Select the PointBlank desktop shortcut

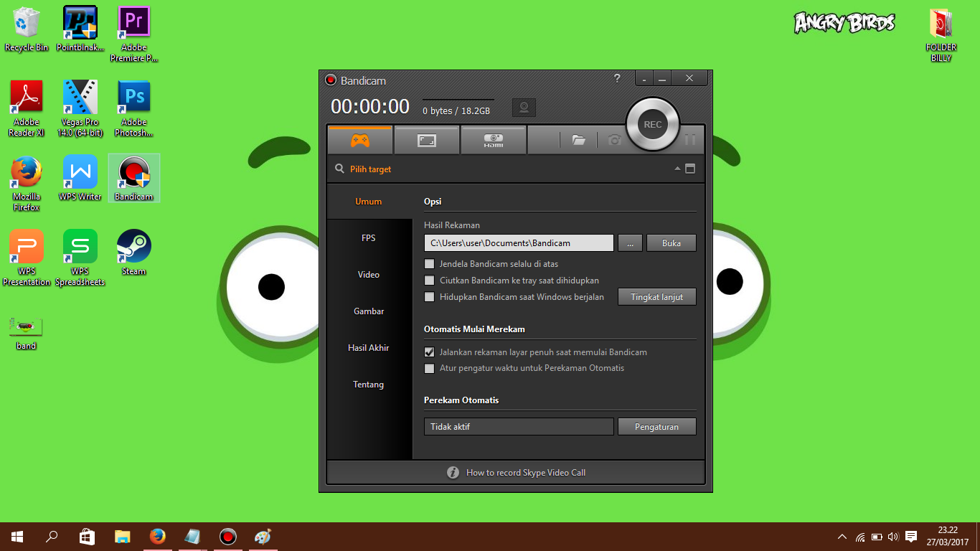click(x=80, y=29)
